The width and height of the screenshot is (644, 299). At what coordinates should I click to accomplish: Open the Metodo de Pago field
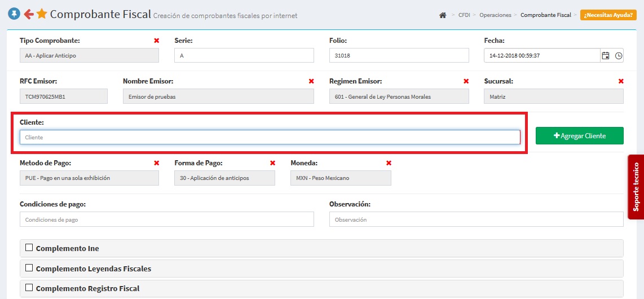pyautogui.click(x=89, y=178)
